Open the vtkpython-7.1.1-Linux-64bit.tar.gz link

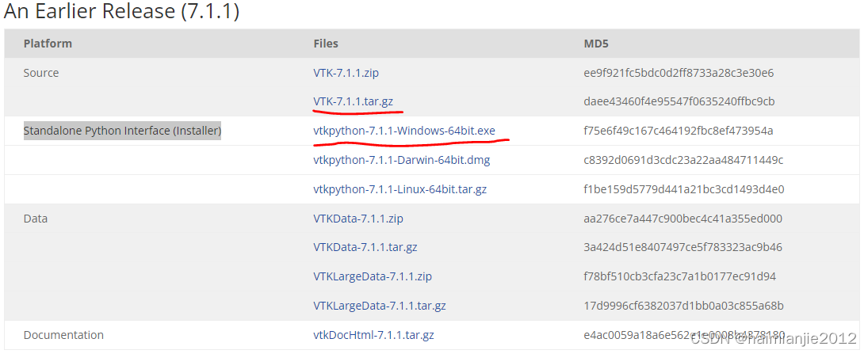coord(400,189)
